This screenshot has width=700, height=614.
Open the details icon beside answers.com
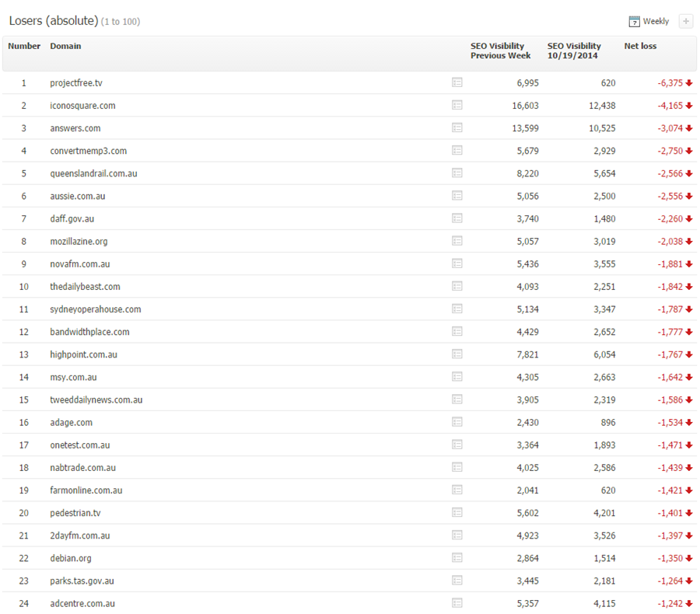[457, 127]
